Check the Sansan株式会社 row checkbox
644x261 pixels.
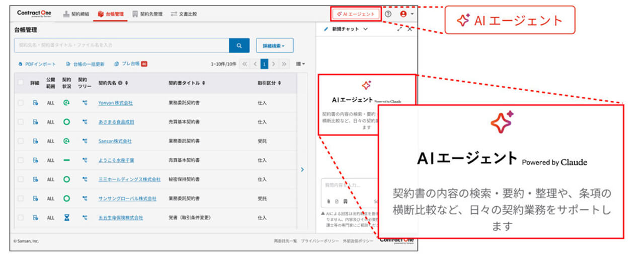coord(21,141)
